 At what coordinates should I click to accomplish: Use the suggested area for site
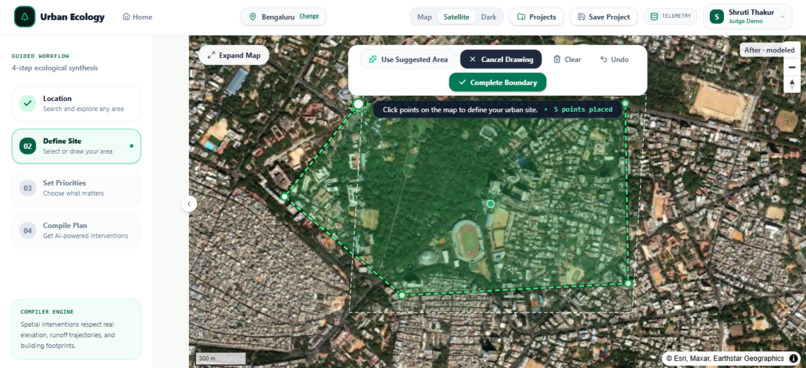click(x=408, y=60)
